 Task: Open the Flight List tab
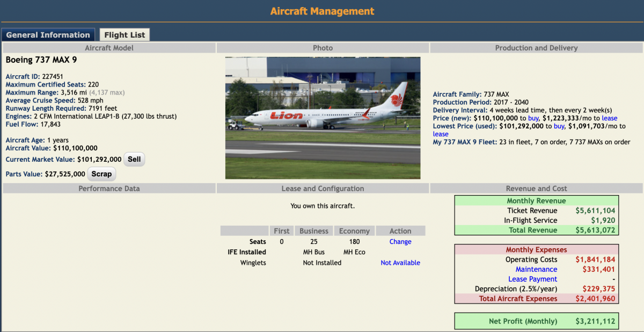point(125,35)
